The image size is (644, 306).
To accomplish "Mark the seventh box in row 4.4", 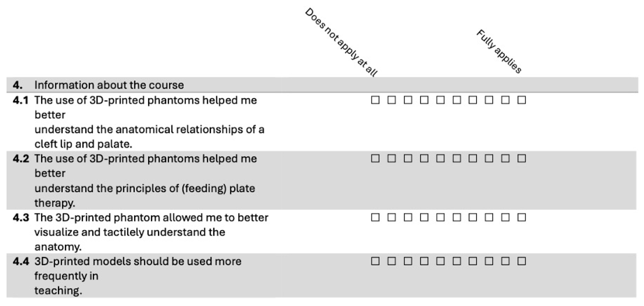I will pos(473,261).
